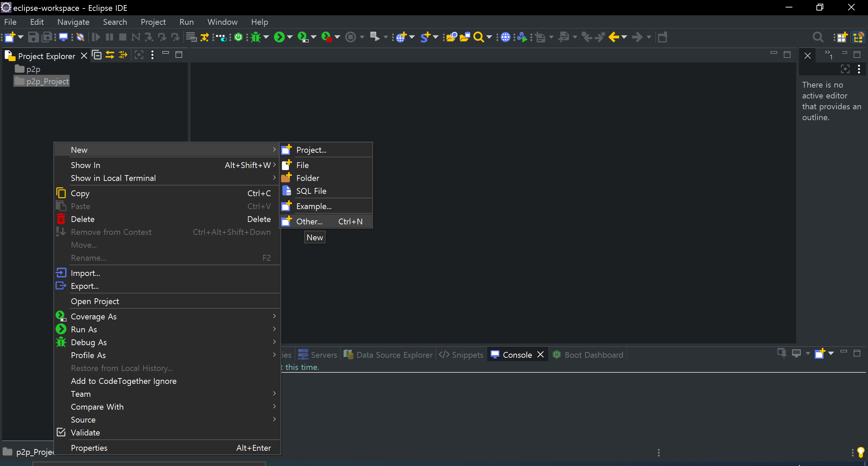
Task: Click the green Run launch toolbar button
Action: point(279,37)
